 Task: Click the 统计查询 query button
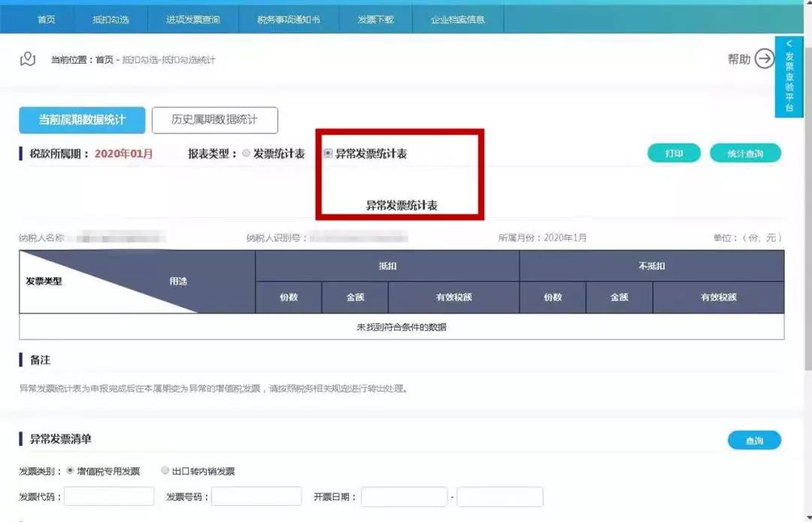pyautogui.click(x=745, y=152)
